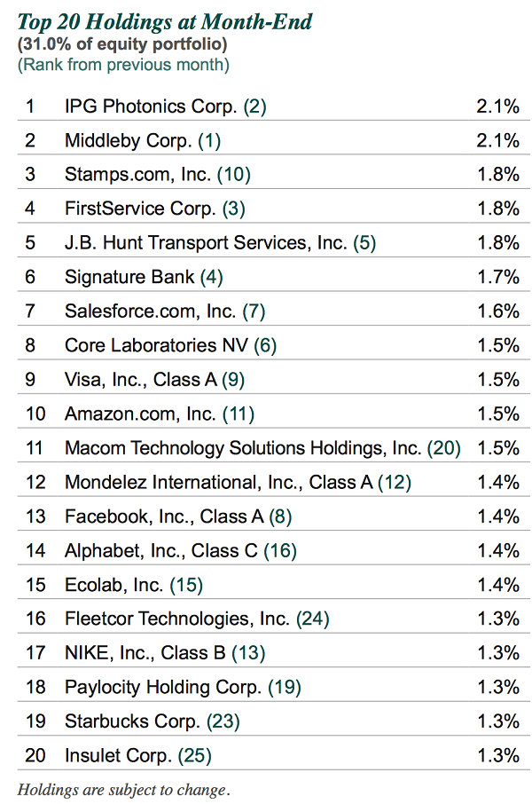Viewport: 532px width, 804px height.
Task: Select the IPG Photonics Corp. row
Action: coord(274,106)
